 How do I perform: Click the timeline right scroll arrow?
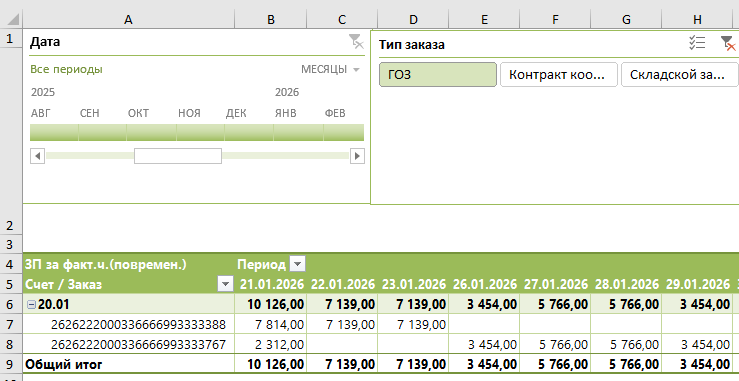(357, 156)
